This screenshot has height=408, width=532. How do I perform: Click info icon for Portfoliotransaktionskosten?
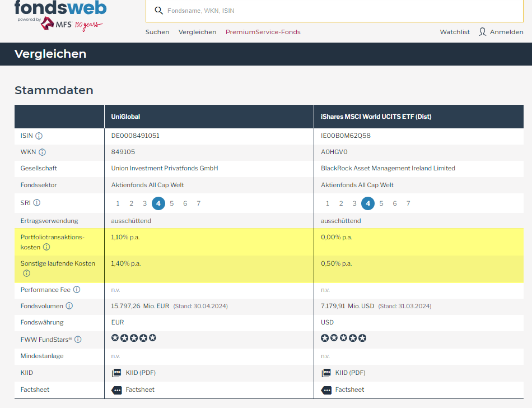point(46,247)
